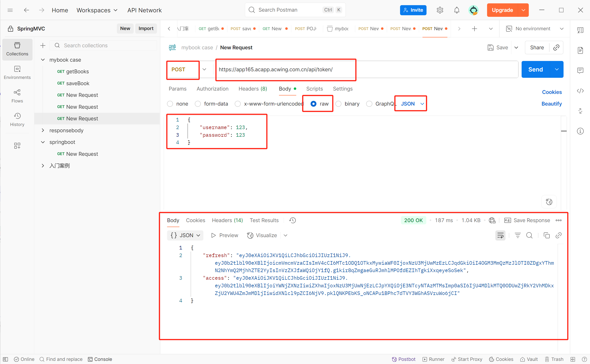
Task: Open the user avatar menu
Action: [x=473, y=10]
